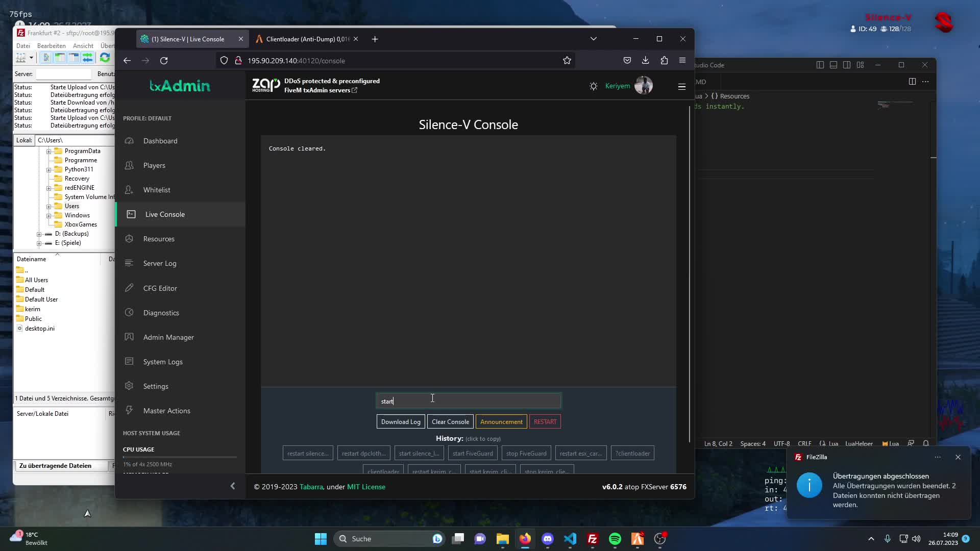Viewport: 980px width, 551px height.
Task: Open the CFG Editor in txAdmin
Action: (160, 288)
